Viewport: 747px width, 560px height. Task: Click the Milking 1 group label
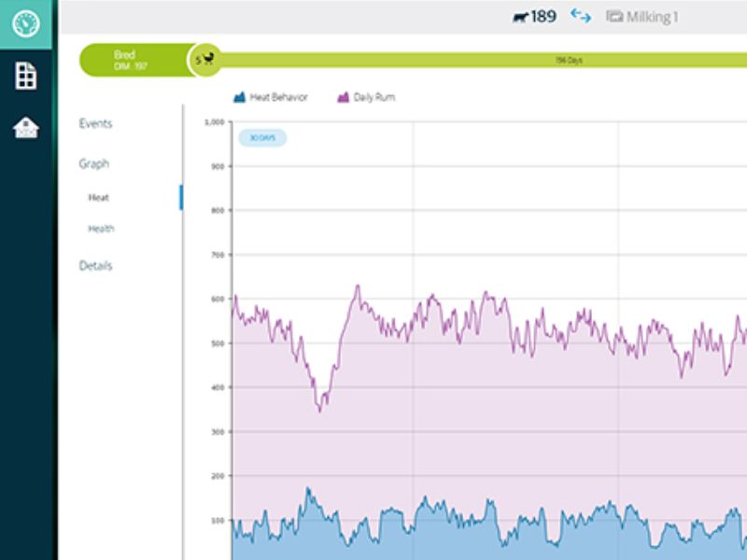pyautogui.click(x=652, y=17)
